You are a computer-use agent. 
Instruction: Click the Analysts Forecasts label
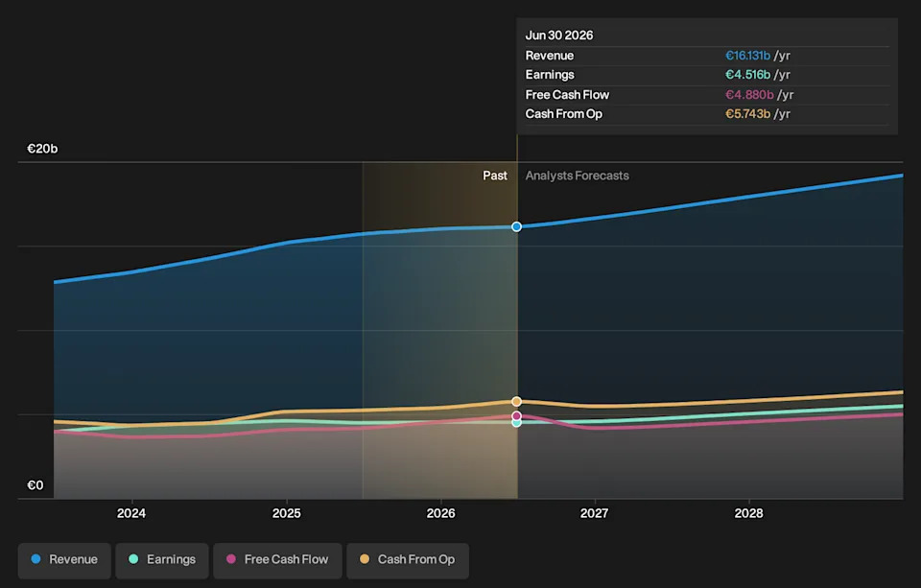tap(577, 176)
